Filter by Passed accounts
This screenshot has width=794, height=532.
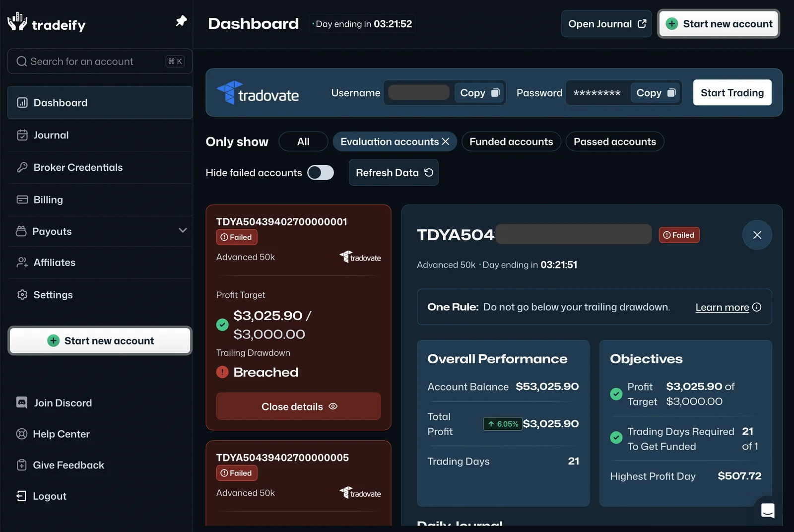615,141
